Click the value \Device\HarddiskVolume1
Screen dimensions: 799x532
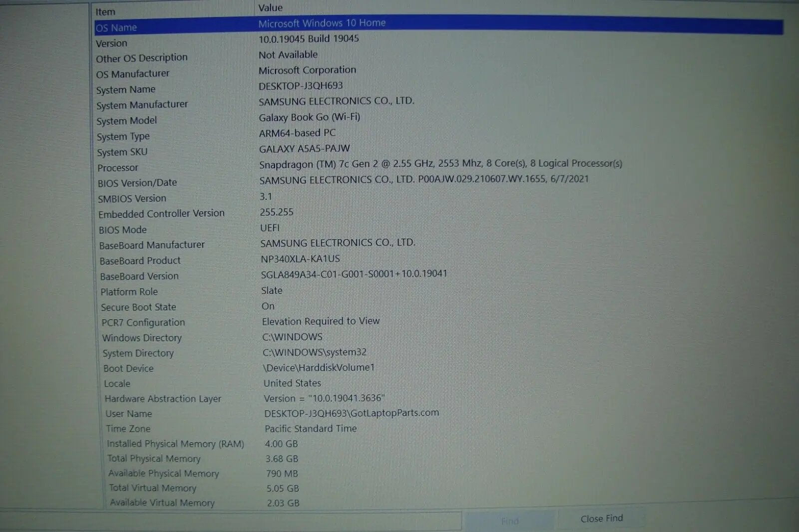319,368
